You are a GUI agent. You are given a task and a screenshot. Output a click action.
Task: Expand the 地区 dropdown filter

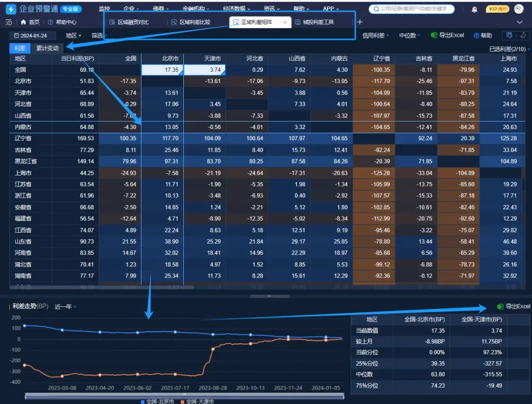pyautogui.click(x=73, y=35)
